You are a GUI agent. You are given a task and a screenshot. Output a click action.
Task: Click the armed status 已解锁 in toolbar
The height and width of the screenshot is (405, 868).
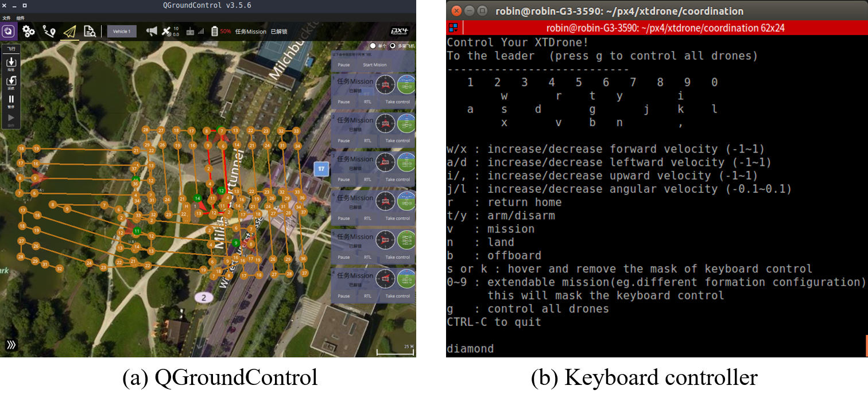tap(278, 32)
